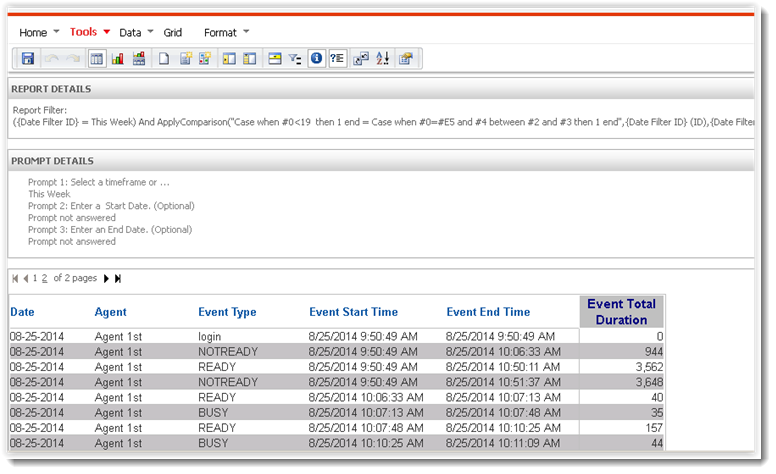Jump to the last page arrow
776x474 pixels.
point(118,278)
